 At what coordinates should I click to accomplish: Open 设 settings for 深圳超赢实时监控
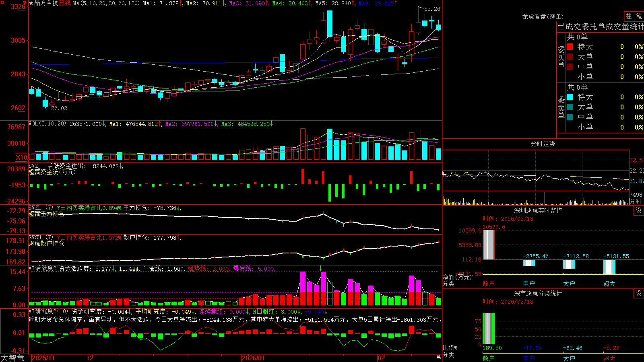639,210
